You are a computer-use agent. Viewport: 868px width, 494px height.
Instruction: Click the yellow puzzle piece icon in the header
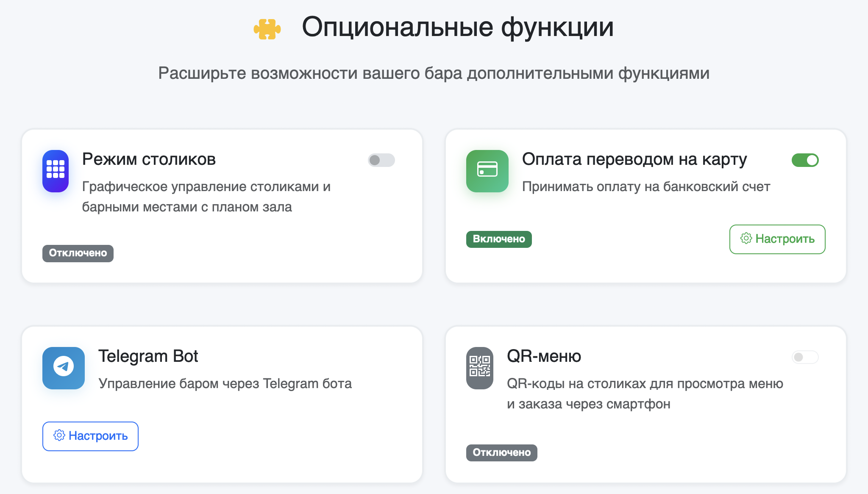point(267,28)
